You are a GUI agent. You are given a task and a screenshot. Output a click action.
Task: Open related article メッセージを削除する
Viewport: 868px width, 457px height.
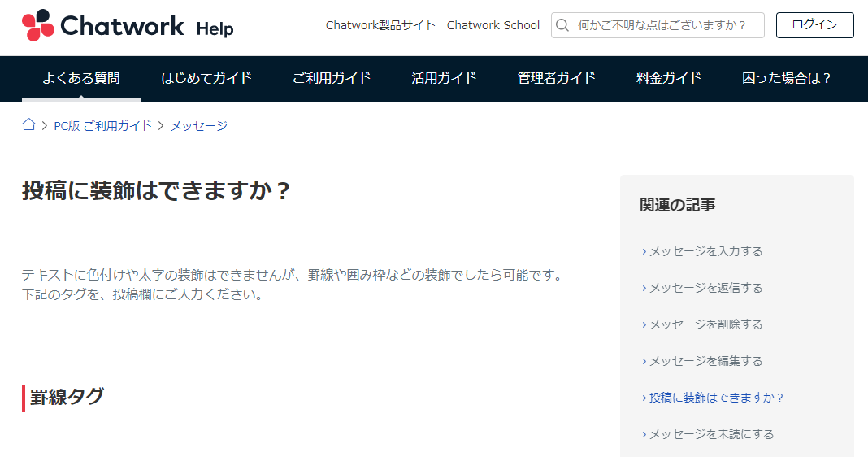pos(705,324)
